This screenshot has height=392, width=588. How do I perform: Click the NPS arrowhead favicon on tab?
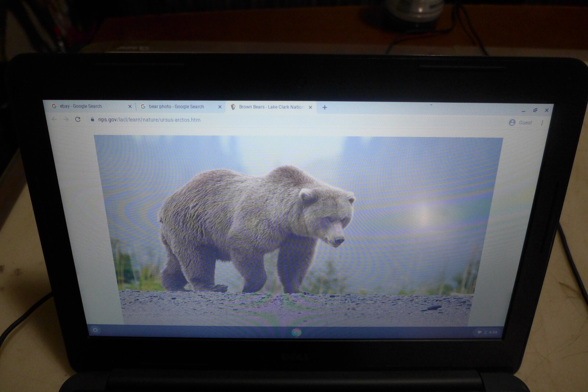(x=233, y=107)
